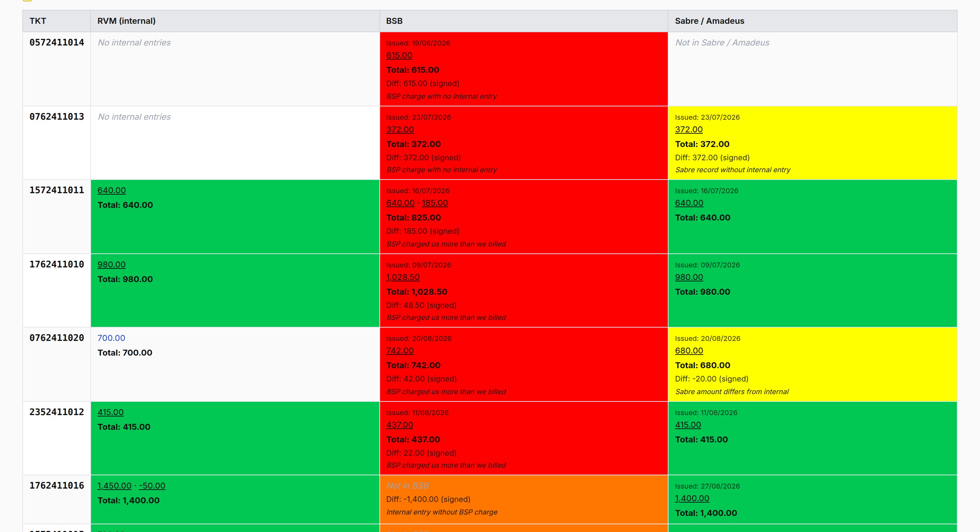Open Sabre 640.00 entry issued 16/07/2026

point(689,203)
